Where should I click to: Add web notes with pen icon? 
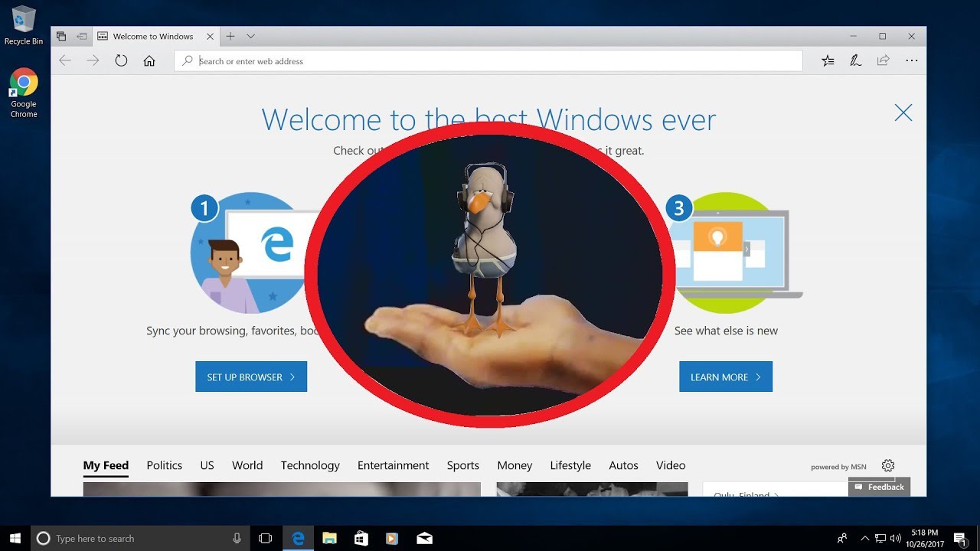pyautogui.click(x=856, y=60)
